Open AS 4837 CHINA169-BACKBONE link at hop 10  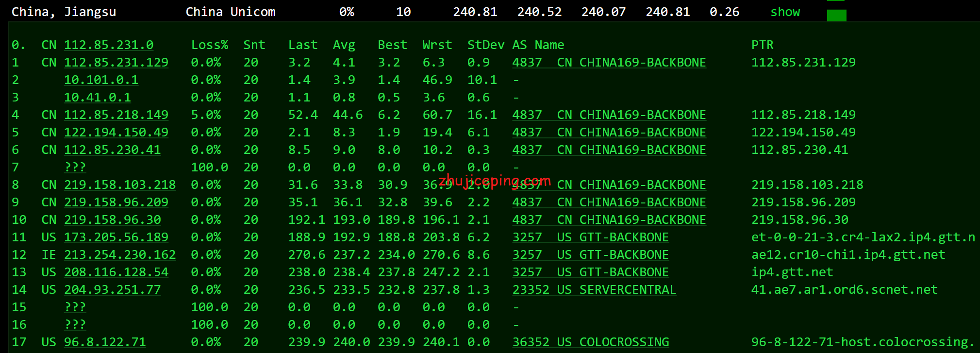click(609, 220)
